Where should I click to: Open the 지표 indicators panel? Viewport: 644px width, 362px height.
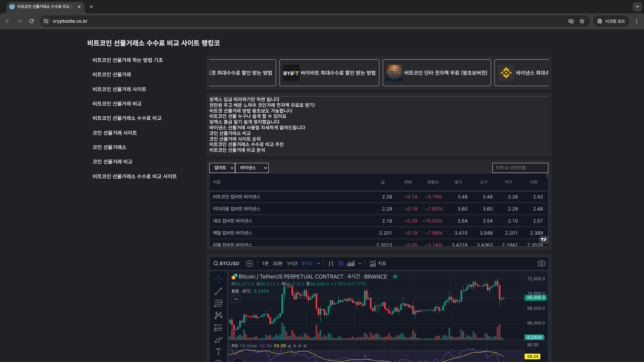[378, 263]
